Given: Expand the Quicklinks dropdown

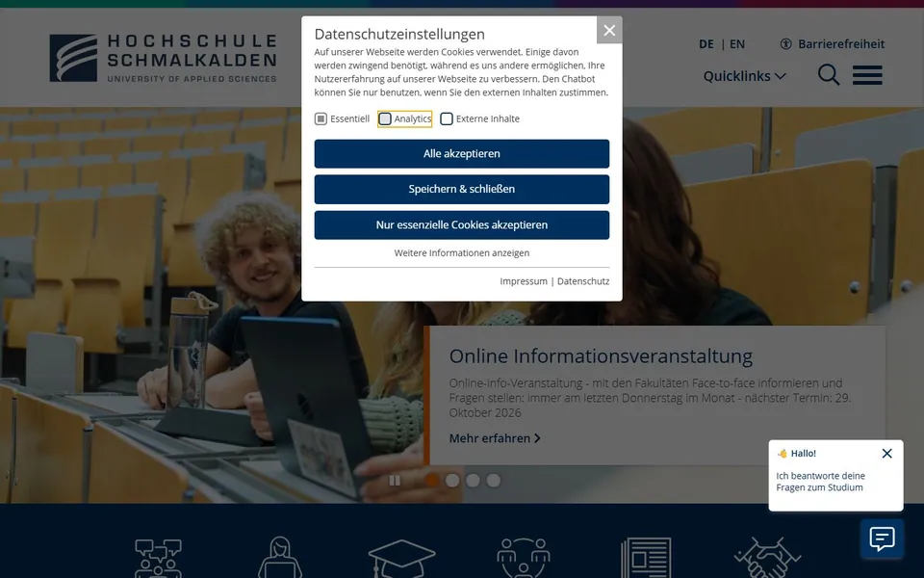Looking at the screenshot, I should click(744, 76).
